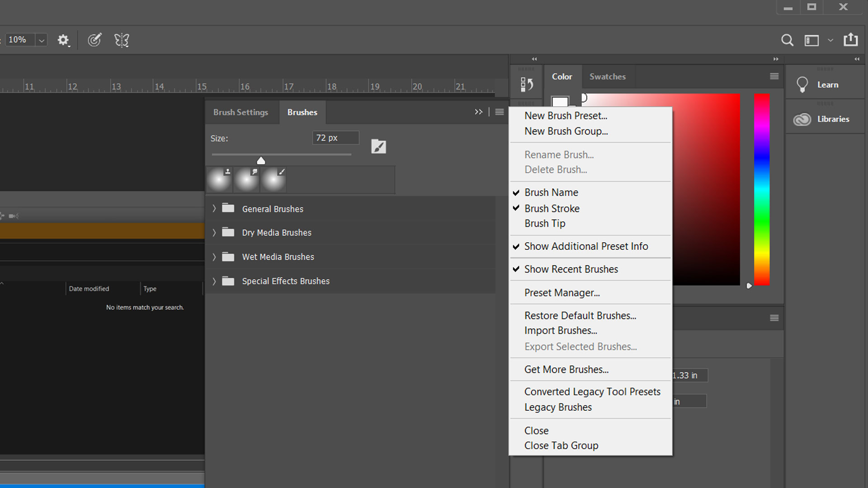Open the Brushes panel hamburger menu
The height and width of the screenshot is (488, 868).
[x=499, y=112]
